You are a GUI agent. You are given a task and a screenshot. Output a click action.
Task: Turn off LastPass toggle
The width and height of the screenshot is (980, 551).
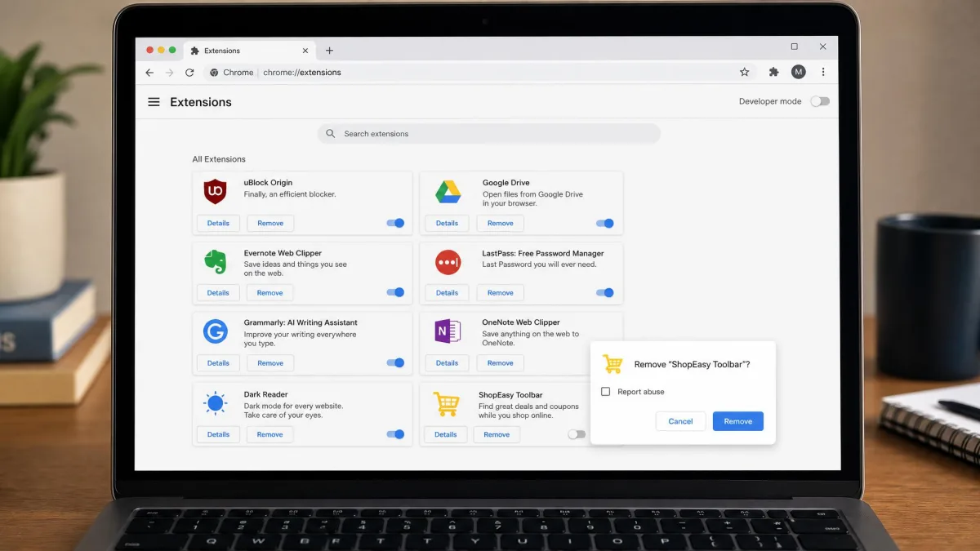click(605, 292)
